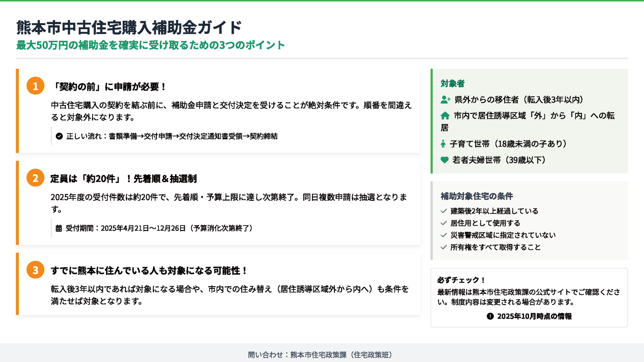Screen dimensions: 644x362
Task: Click the heading 「契約の前」に申請が必要！
Action: click(x=109, y=86)
